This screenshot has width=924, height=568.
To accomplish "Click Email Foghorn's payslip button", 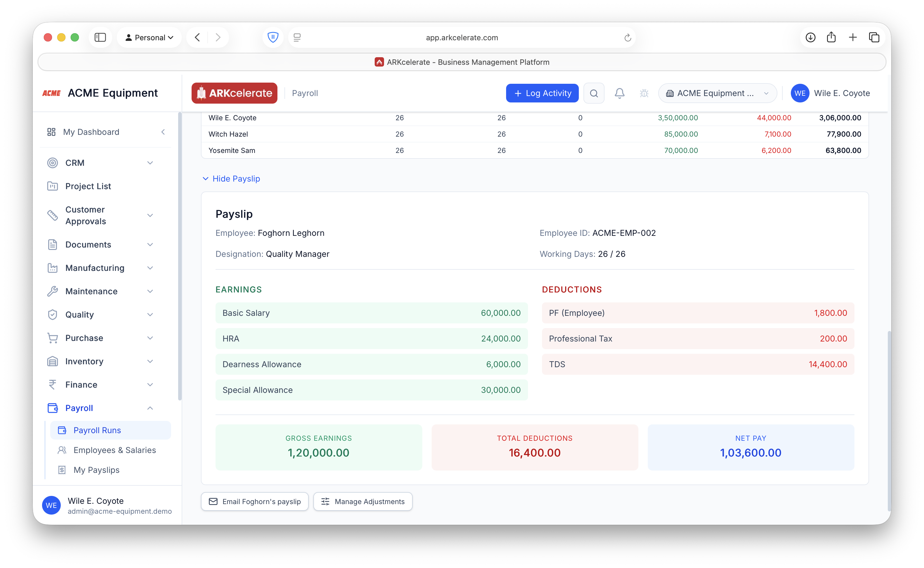I will [254, 501].
